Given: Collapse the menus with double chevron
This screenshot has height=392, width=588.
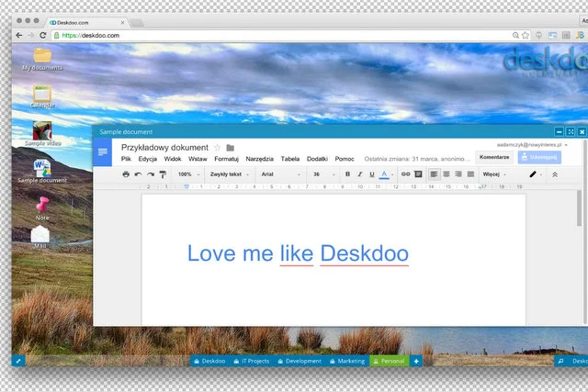Looking at the screenshot, I should coord(555,174).
